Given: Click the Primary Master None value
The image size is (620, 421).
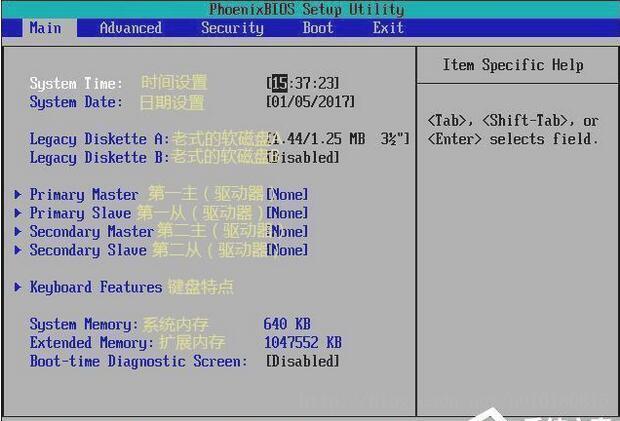Looking at the screenshot, I should 287,194.
